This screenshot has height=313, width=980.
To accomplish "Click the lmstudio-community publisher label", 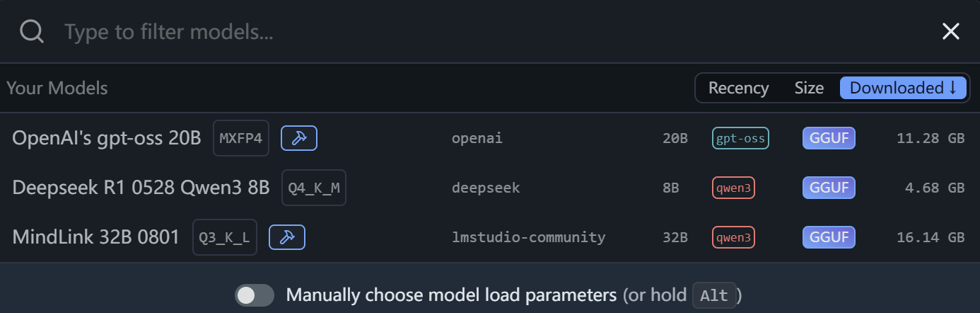I will coord(528,237).
